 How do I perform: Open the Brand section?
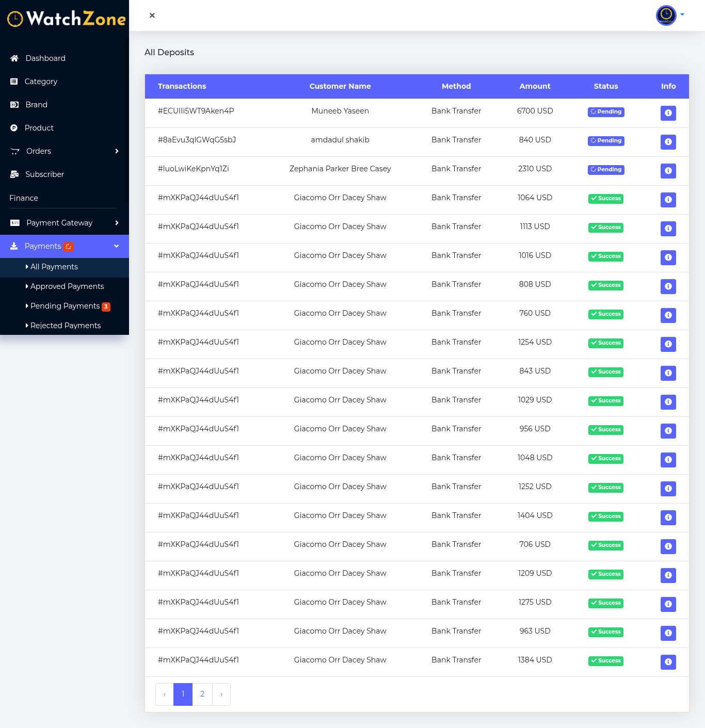36,105
